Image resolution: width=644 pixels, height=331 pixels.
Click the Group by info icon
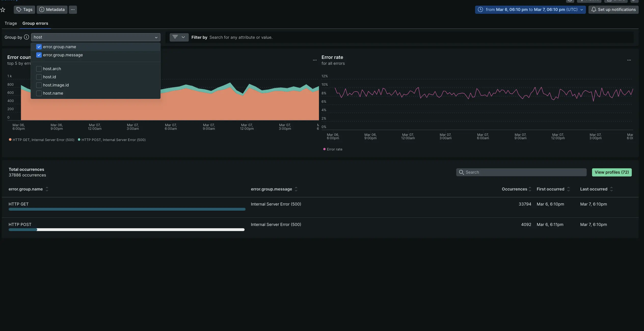click(26, 37)
